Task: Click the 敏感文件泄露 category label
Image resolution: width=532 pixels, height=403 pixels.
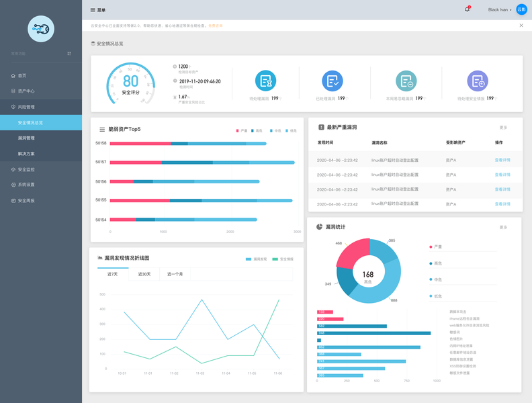Action: (x=459, y=373)
